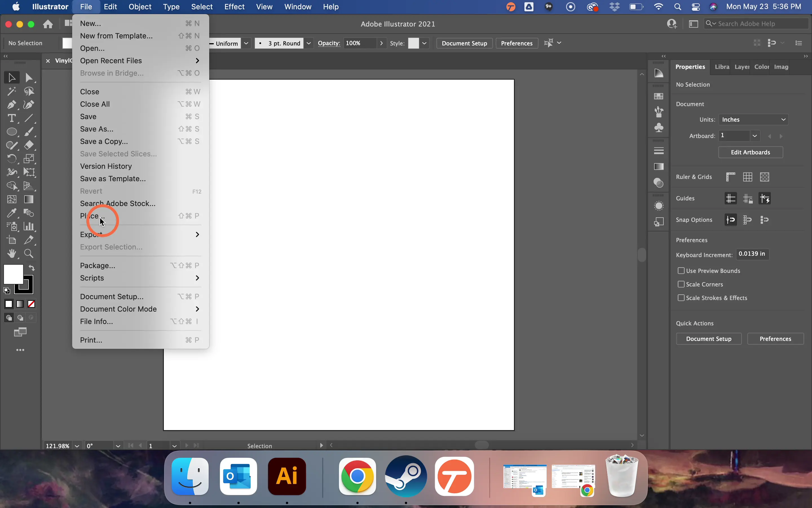
Task: Click the Search Adobe Help field
Action: (756, 23)
